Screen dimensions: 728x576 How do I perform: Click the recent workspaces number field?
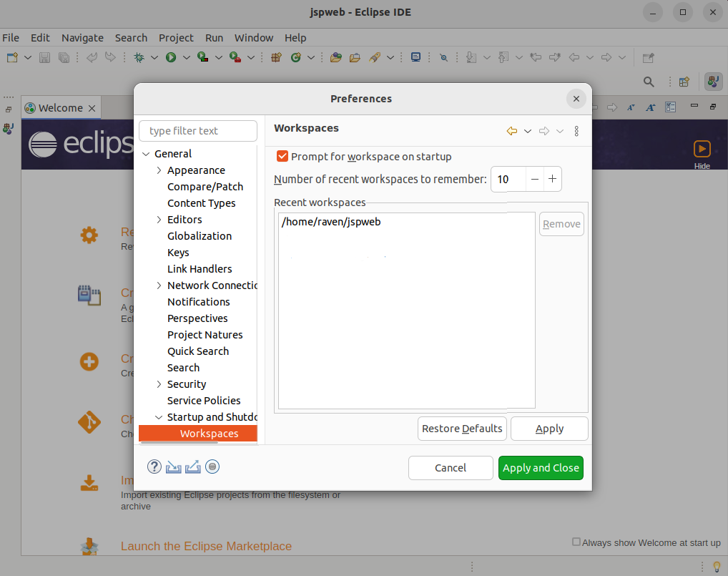[508, 179]
